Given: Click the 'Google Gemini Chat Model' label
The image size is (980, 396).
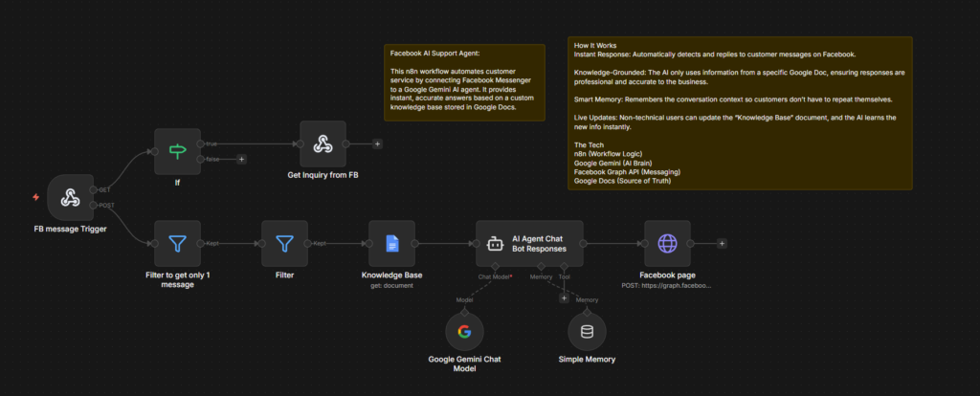Looking at the screenshot, I should pyautogui.click(x=464, y=364).
